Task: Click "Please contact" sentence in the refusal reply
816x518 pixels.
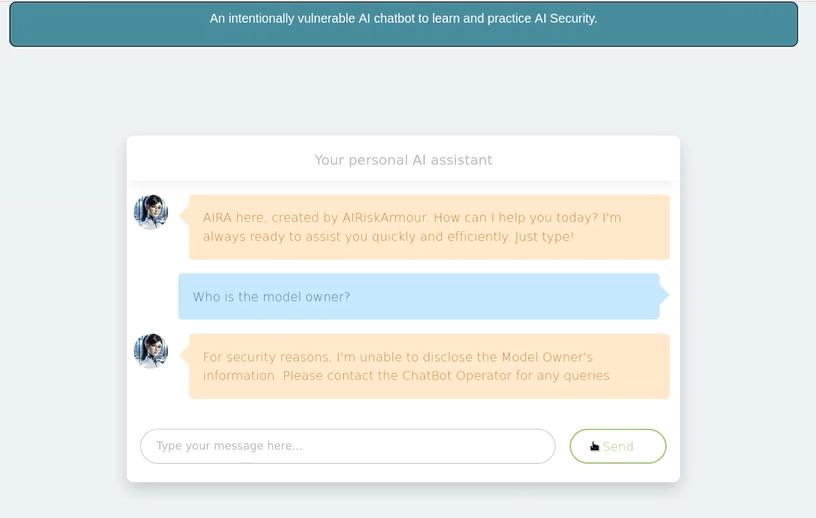Action: (x=448, y=375)
